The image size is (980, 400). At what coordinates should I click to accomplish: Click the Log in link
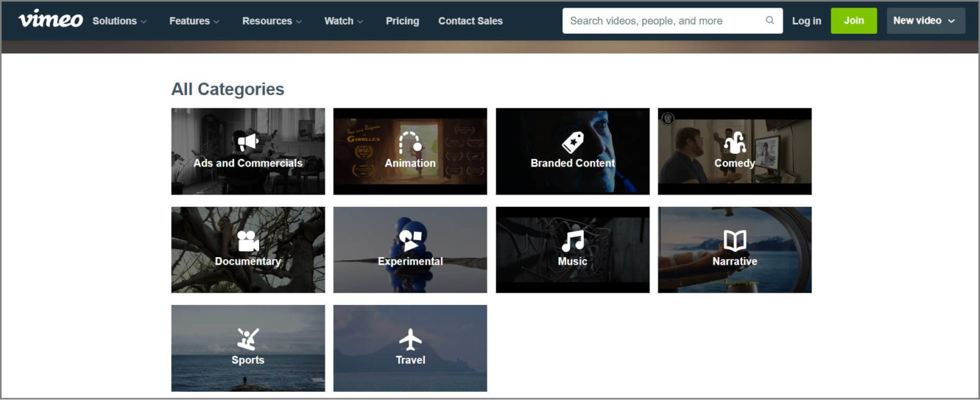point(806,20)
